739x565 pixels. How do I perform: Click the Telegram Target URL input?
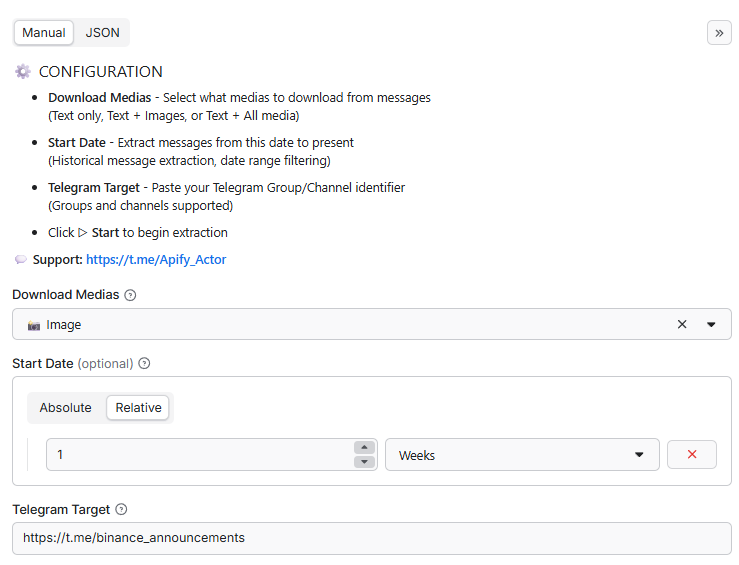click(x=372, y=538)
